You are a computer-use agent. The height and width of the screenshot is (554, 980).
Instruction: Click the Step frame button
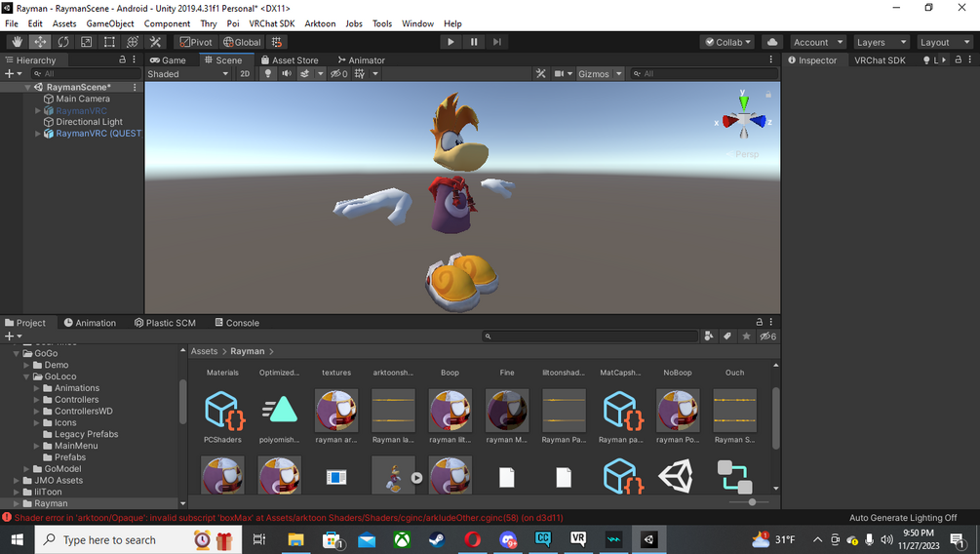click(497, 42)
